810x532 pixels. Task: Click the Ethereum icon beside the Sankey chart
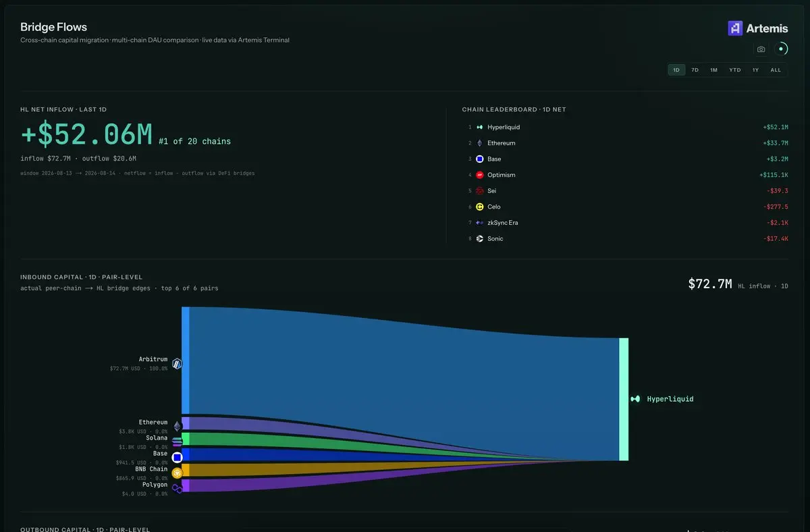[178, 426]
